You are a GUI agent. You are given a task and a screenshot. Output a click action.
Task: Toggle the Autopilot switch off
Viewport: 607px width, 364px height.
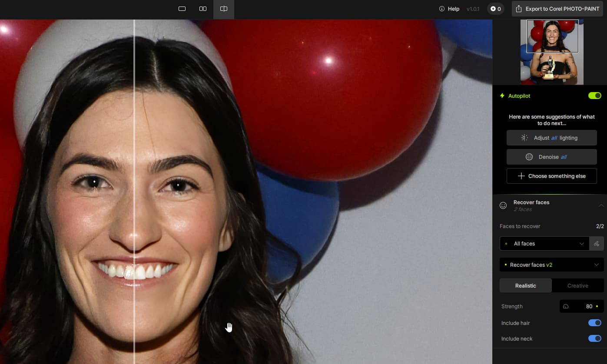click(x=594, y=96)
